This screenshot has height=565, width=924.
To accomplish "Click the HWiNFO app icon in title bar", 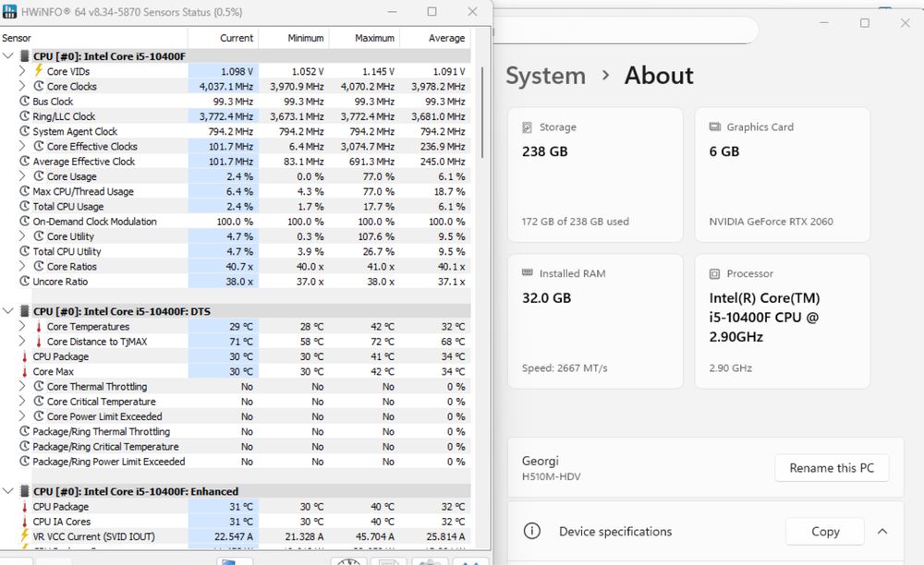I will [x=9, y=11].
